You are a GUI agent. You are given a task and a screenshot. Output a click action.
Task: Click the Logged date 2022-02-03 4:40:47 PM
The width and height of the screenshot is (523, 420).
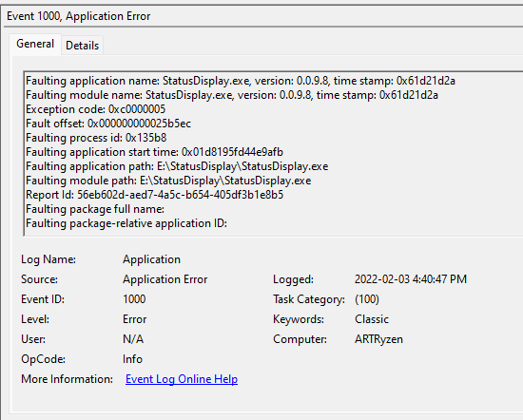tap(411, 279)
